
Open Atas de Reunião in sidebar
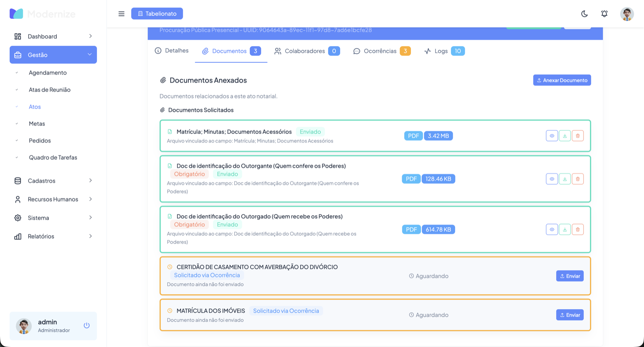pyautogui.click(x=50, y=90)
